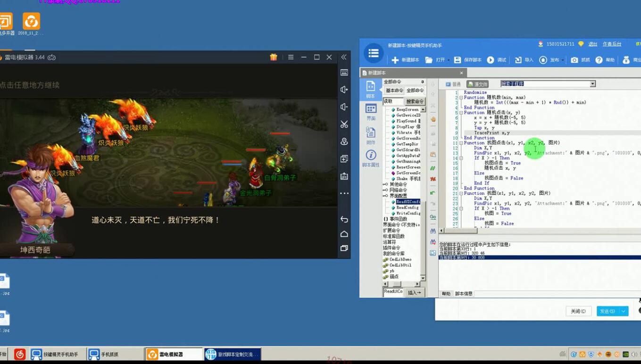Click the 调试 debug play icon
The height and width of the screenshot is (364, 641).
pyautogui.click(x=491, y=60)
